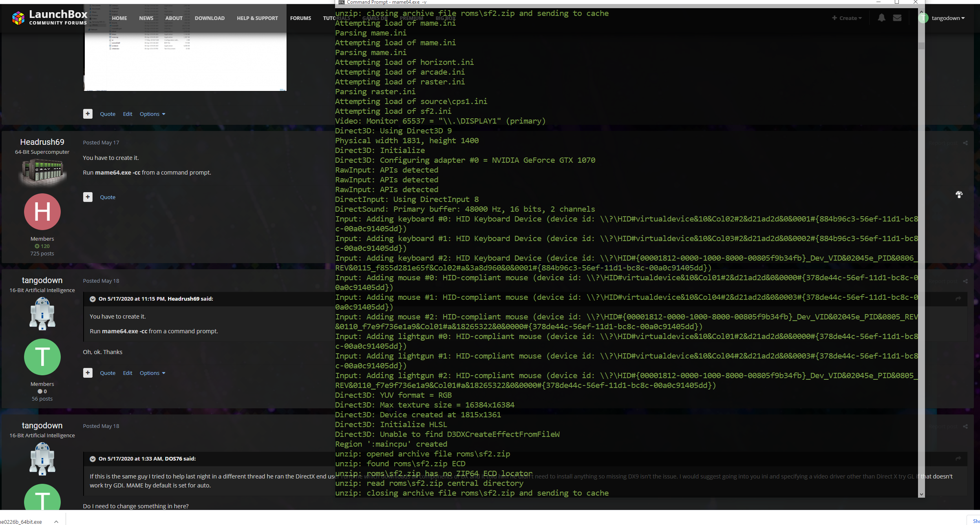
Task: Close the Command Prompt window
Action: click(x=915, y=2)
